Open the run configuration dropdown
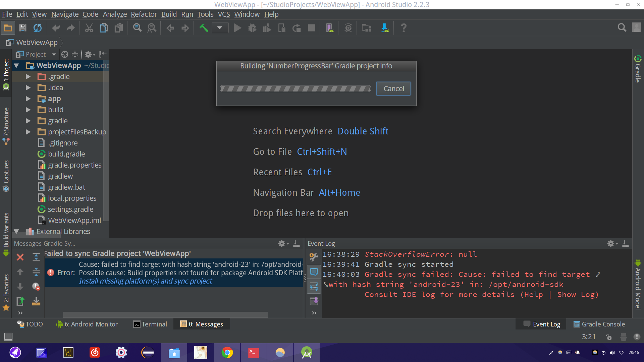 (x=220, y=28)
